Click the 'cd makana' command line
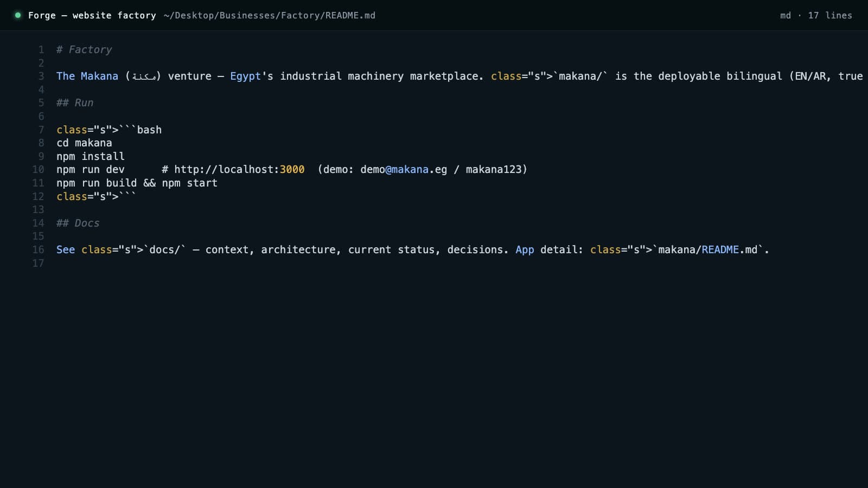 point(84,143)
